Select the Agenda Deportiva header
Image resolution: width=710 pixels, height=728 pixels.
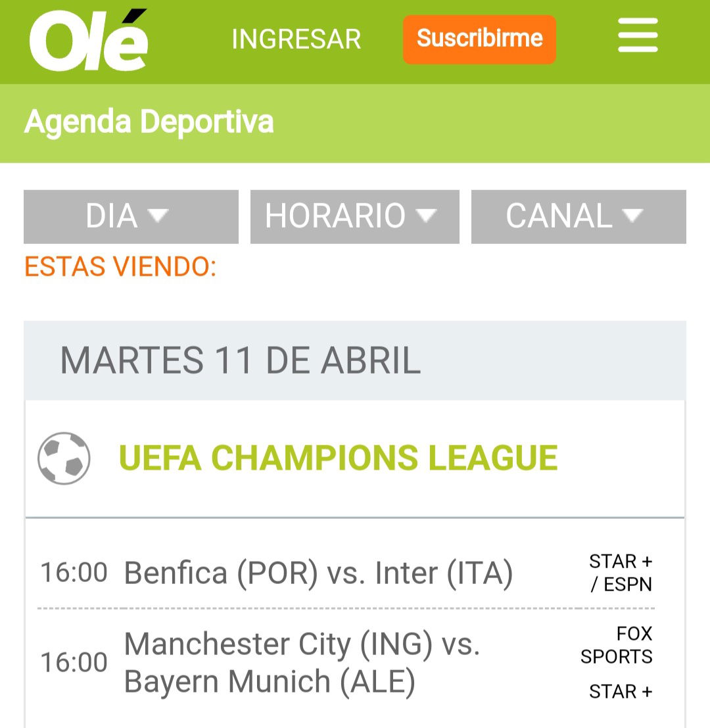149,122
